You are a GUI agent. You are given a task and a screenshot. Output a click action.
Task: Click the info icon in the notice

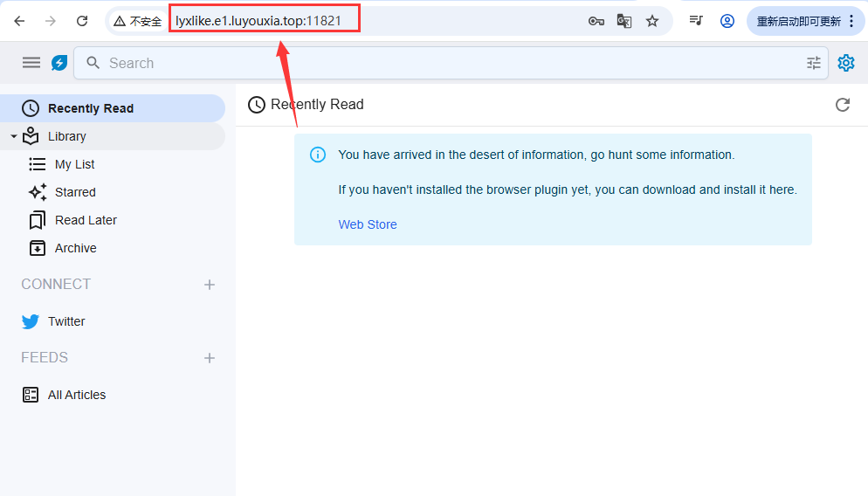tap(318, 155)
